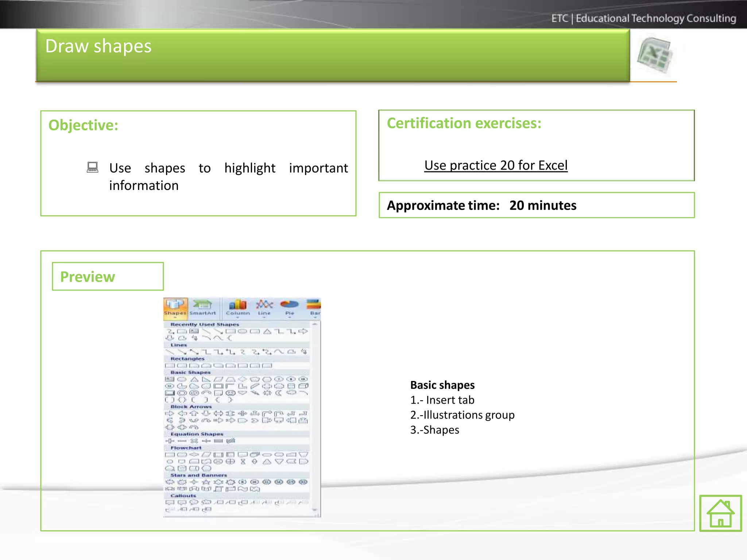The image size is (747, 560).
Task: Click the home icon button
Action: (x=720, y=513)
